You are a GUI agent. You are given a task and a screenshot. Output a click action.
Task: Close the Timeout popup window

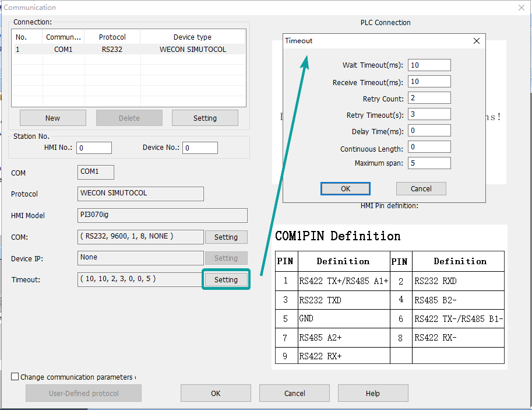[x=476, y=41]
